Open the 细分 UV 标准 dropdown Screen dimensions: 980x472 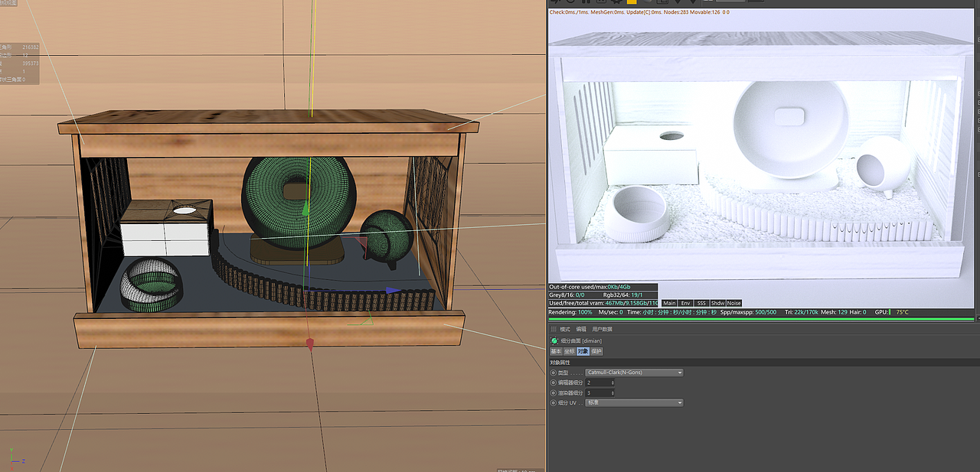[x=634, y=402]
